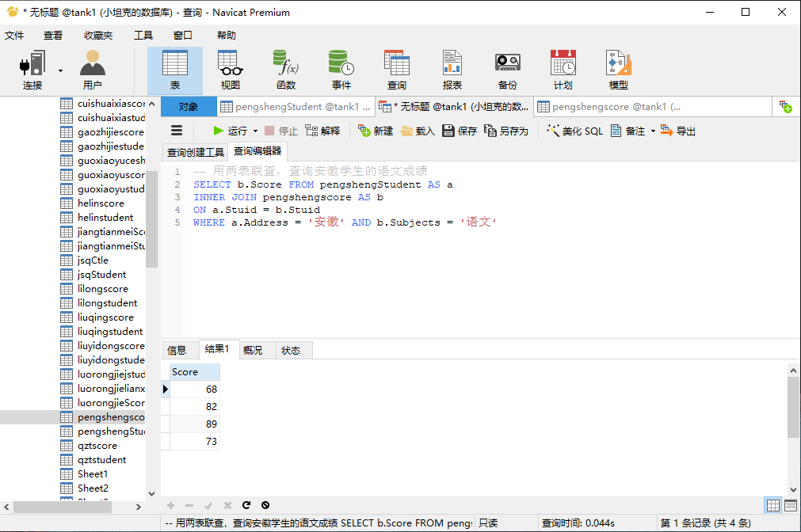Click 另存为 to save as
801x532 pixels.
(506, 131)
